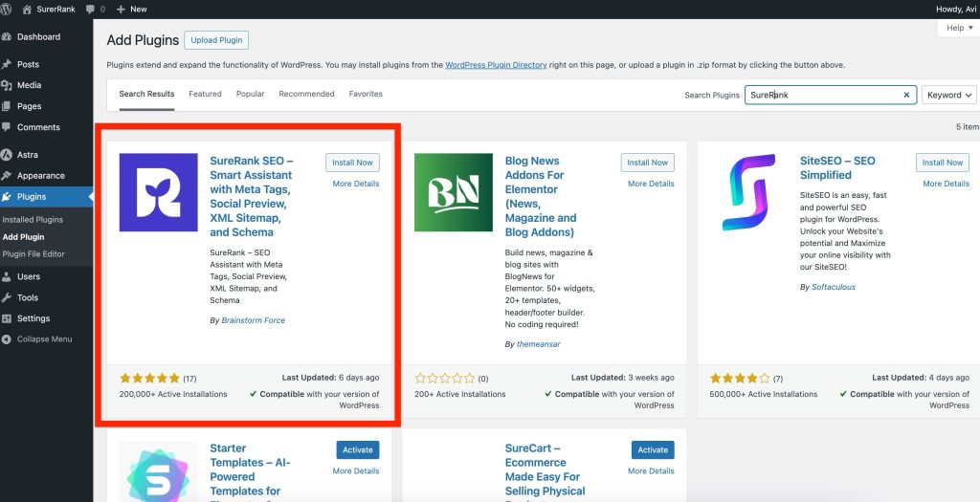Viewport: 980px width, 502px height.
Task: Open Blog News Addons For Elementor title
Action: pos(541,196)
